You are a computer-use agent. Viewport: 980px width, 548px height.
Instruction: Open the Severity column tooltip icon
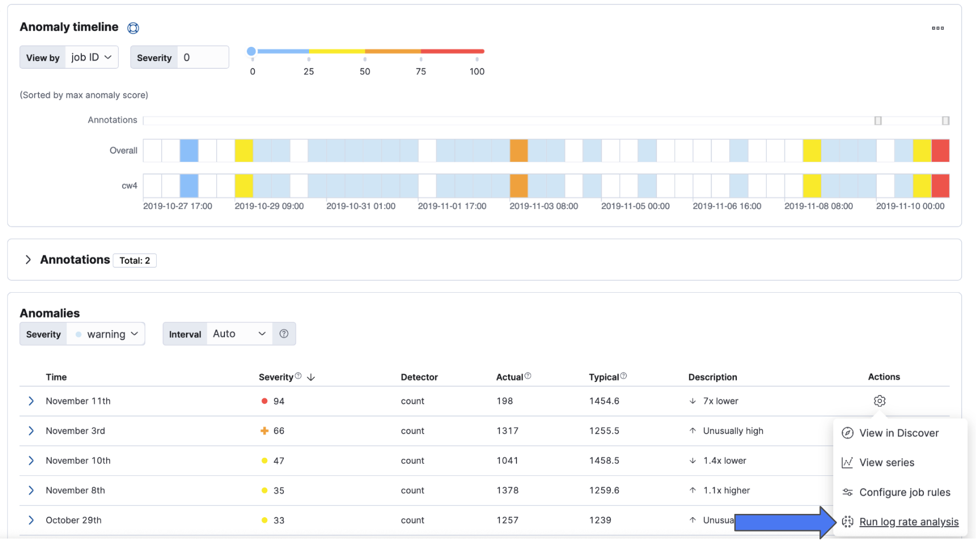[298, 375]
